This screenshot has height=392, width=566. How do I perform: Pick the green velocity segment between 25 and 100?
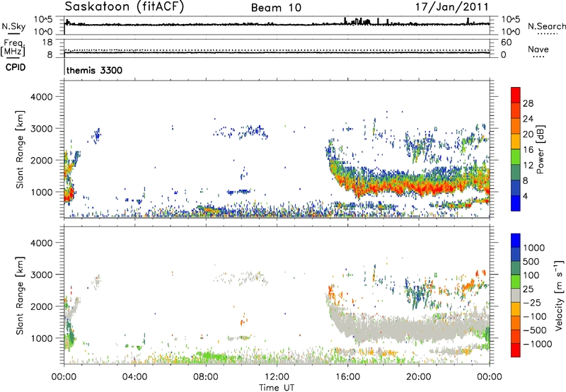coord(516,282)
